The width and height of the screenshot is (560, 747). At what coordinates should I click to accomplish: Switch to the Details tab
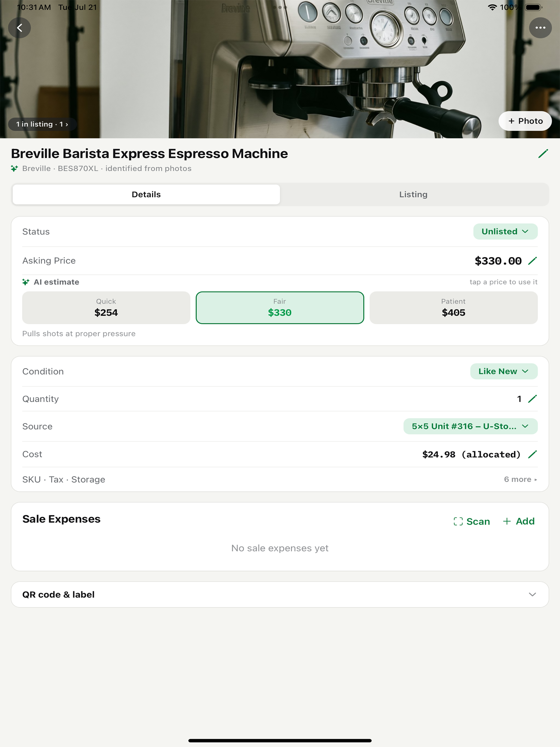146,195
